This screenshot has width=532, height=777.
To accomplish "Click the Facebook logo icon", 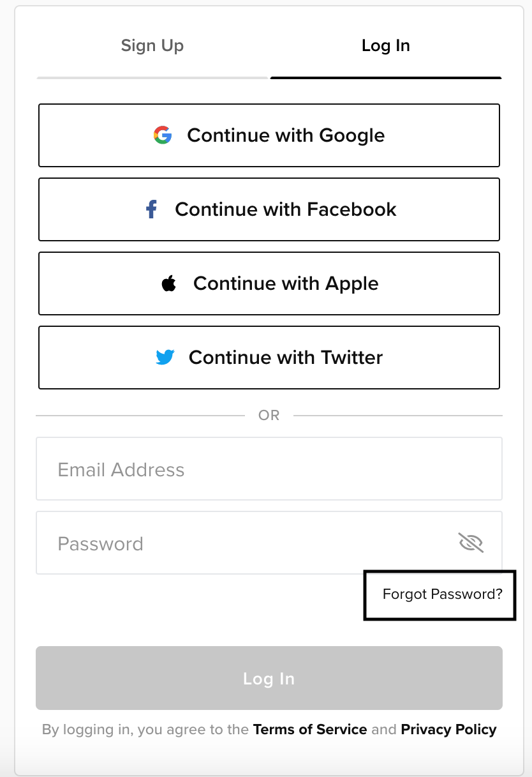I will [151, 209].
